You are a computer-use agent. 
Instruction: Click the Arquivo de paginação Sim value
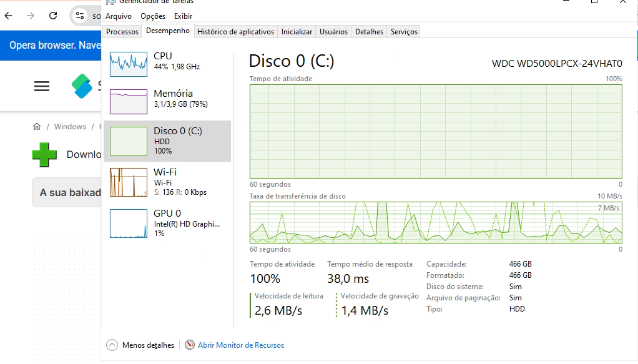coord(515,298)
